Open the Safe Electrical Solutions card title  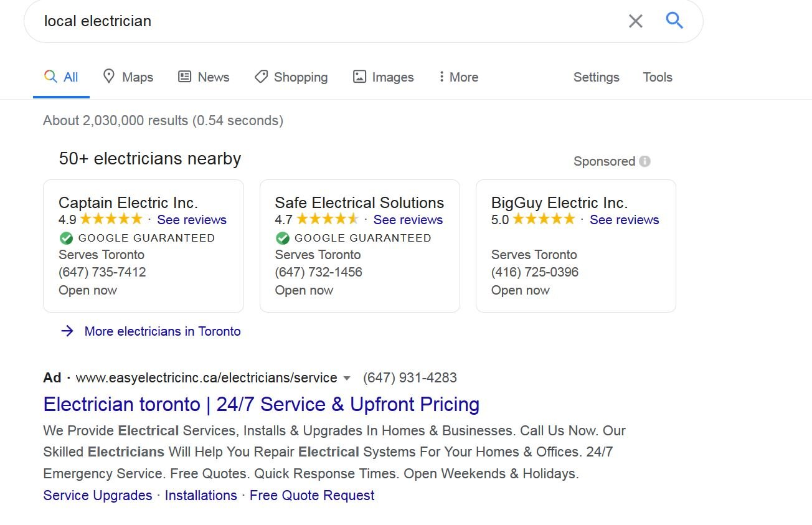(359, 203)
